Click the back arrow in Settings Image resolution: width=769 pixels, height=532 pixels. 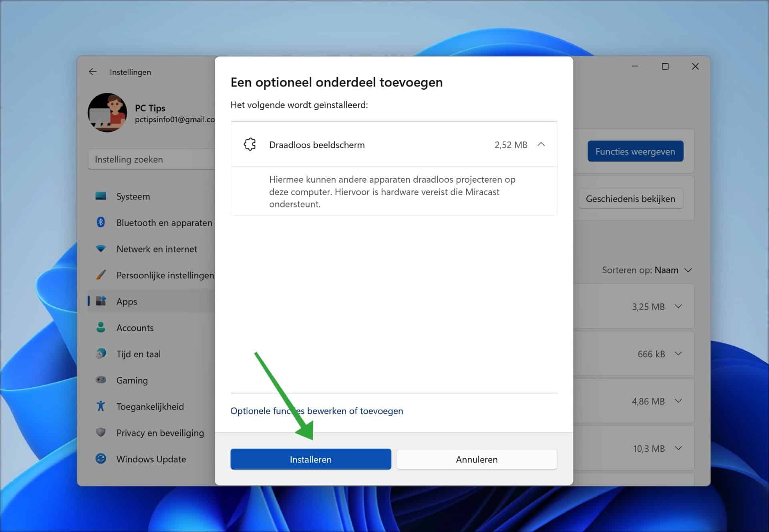[93, 72]
